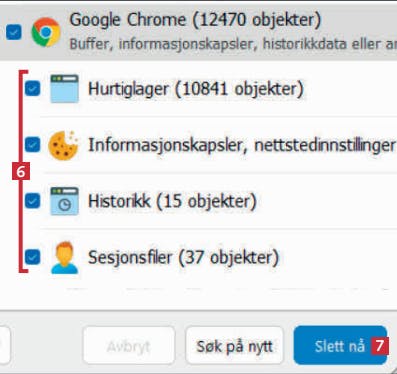Click the Sesjonsfiler user avatar icon
The width and height of the screenshot is (397, 374).
click(65, 257)
